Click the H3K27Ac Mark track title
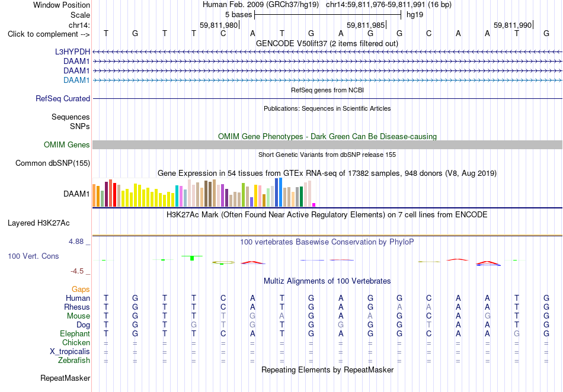Screen dimensions: 563x392 click(x=327, y=214)
